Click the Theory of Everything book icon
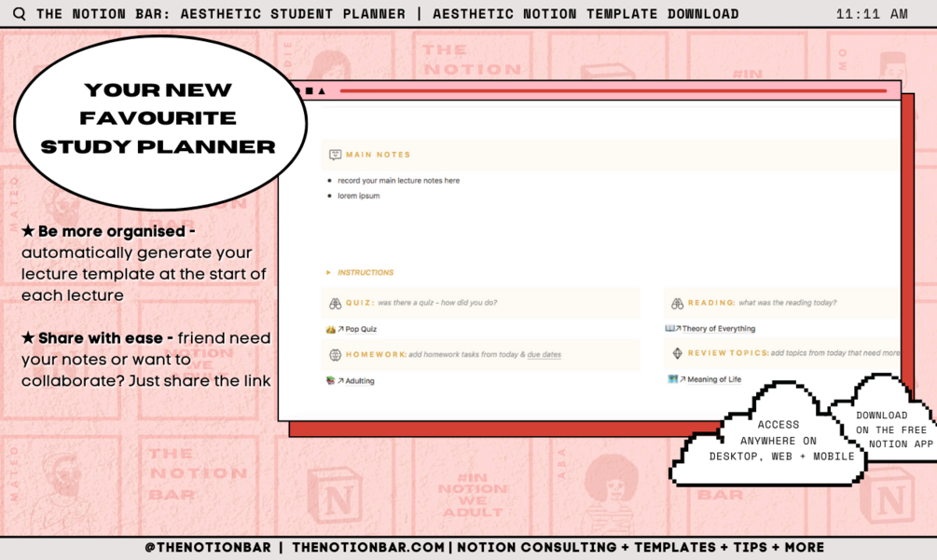Image resolution: width=937 pixels, height=560 pixels. pos(669,328)
